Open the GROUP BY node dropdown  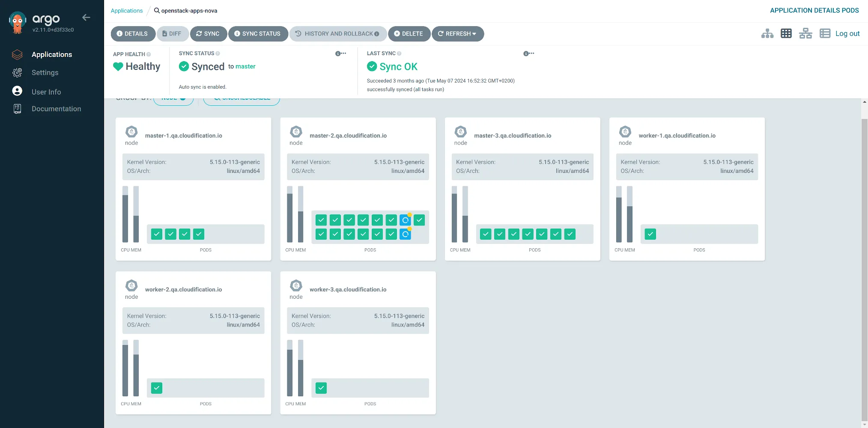[x=173, y=98]
